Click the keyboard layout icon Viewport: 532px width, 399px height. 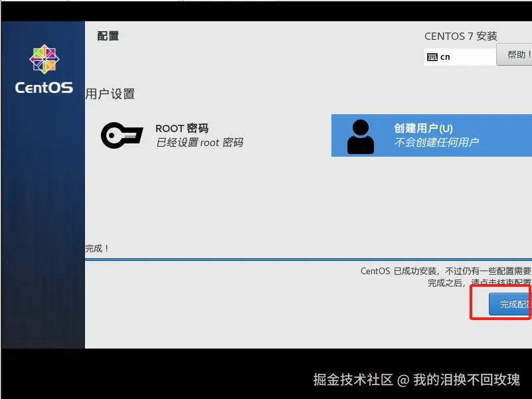(433, 57)
